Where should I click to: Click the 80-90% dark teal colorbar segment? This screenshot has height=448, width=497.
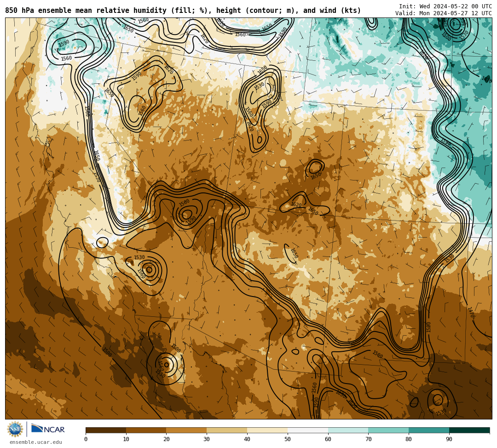429,430
